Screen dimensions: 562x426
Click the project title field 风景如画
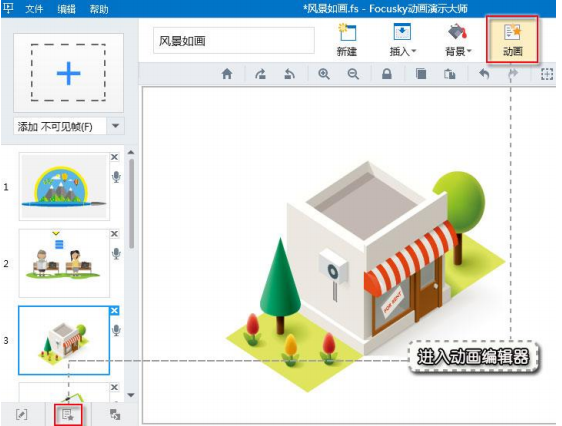coord(234,41)
